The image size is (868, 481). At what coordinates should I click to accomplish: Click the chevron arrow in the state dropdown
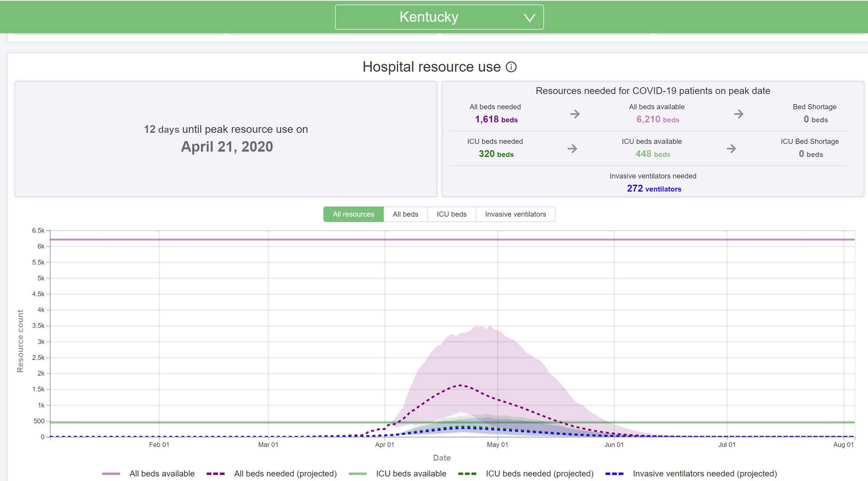click(529, 18)
